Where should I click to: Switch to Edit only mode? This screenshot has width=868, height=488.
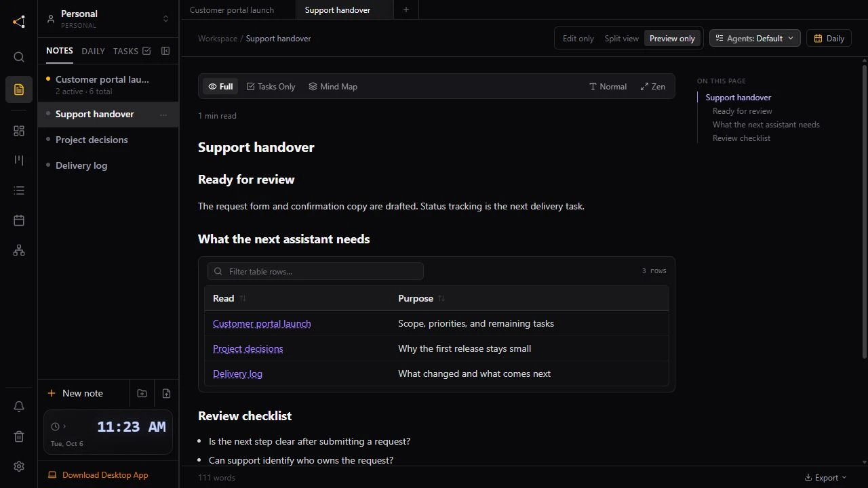pyautogui.click(x=578, y=39)
